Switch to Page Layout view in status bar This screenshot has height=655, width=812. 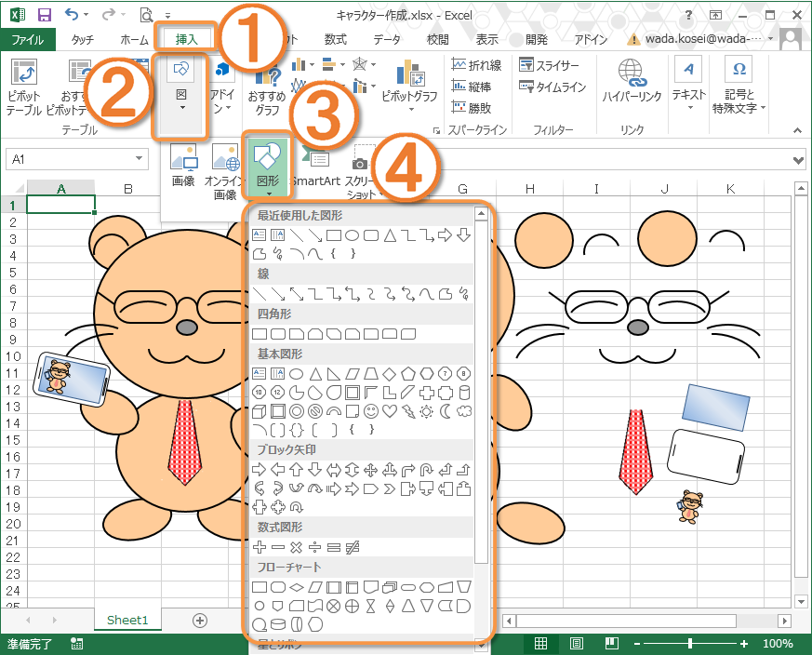(x=577, y=644)
